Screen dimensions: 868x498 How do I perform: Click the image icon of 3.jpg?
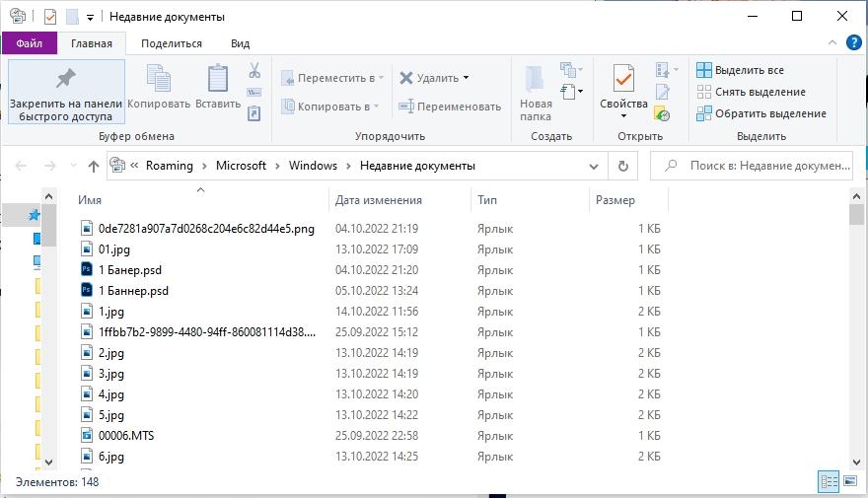[x=87, y=373]
